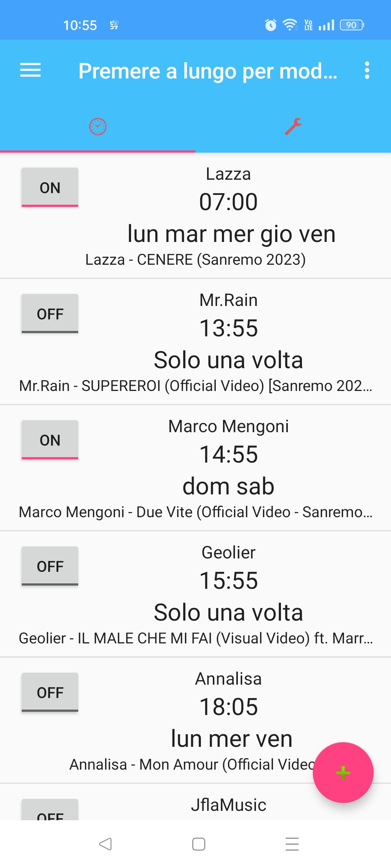Open the three-dot overflow menu

click(367, 70)
